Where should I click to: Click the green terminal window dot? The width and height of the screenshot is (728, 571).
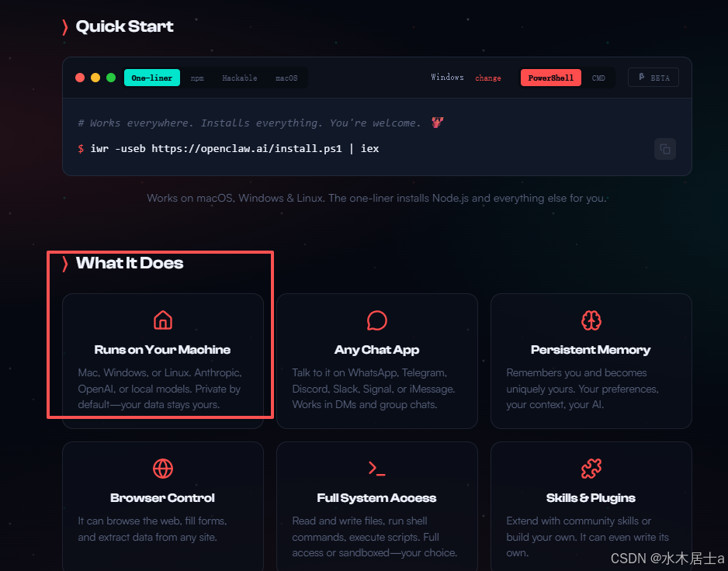(x=111, y=78)
